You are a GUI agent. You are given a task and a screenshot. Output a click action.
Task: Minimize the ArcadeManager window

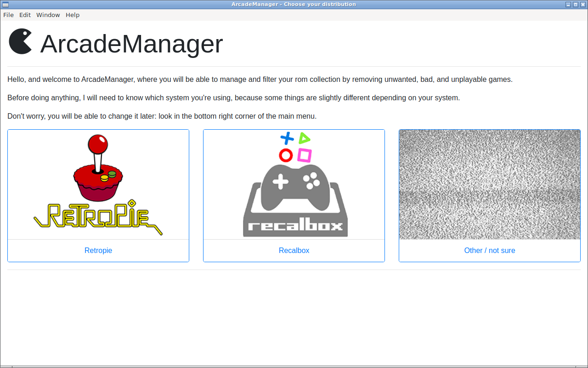(568, 4)
